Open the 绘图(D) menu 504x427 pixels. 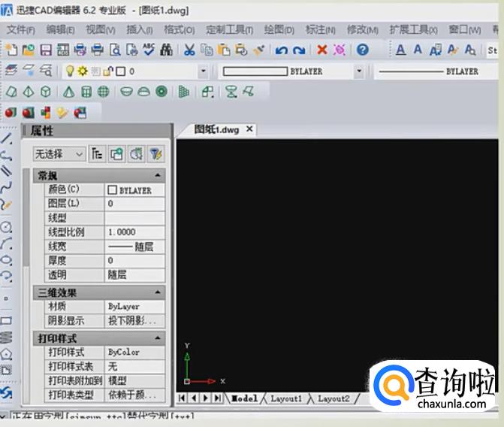pos(279,29)
